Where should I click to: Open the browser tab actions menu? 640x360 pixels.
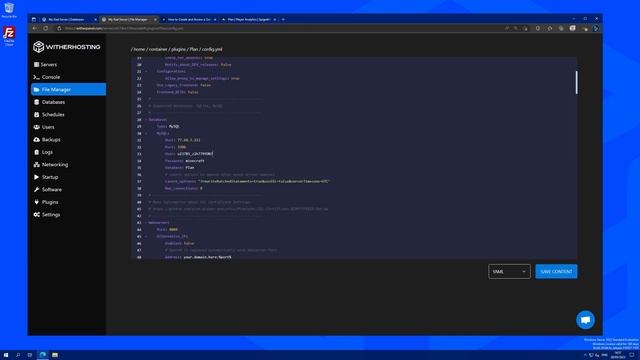[34, 19]
